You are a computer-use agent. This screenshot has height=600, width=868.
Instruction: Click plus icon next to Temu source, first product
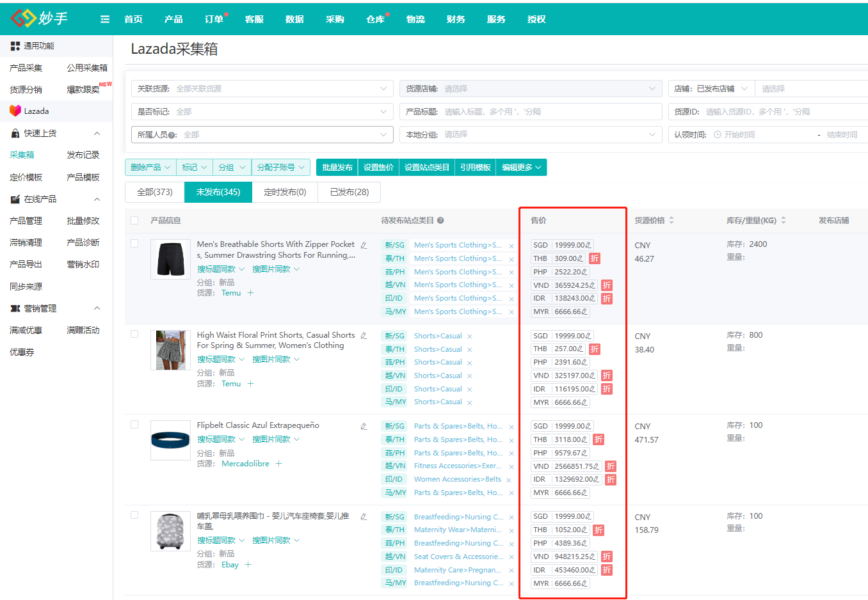tap(250, 293)
